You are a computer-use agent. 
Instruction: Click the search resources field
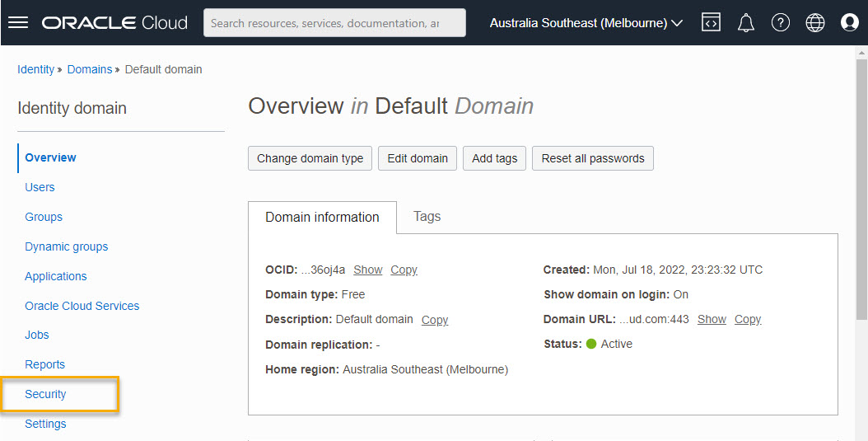pos(334,23)
